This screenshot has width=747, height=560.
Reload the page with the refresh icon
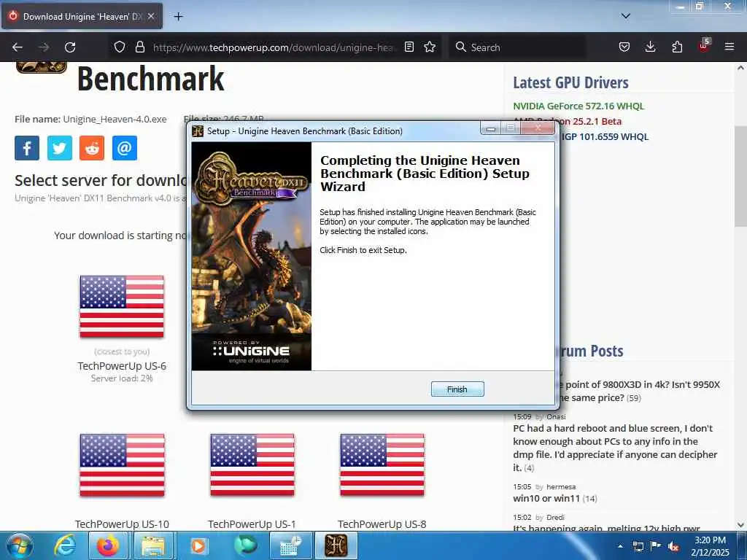70,47
